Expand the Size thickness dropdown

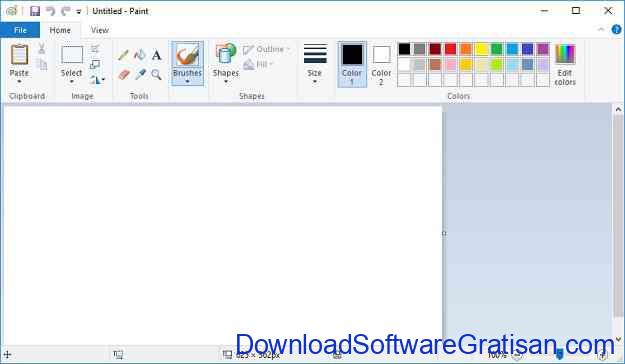pyautogui.click(x=314, y=63)
